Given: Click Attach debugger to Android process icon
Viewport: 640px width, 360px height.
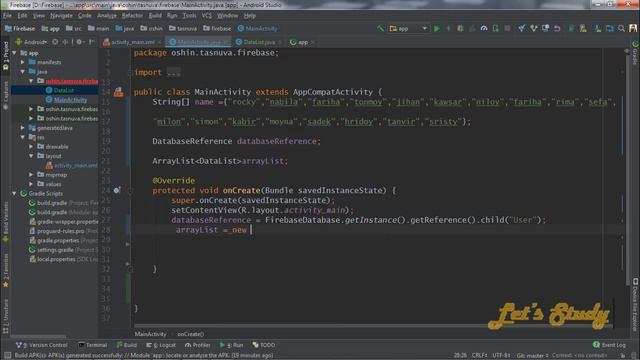Looking at the screenshot, I should [496, 28].
